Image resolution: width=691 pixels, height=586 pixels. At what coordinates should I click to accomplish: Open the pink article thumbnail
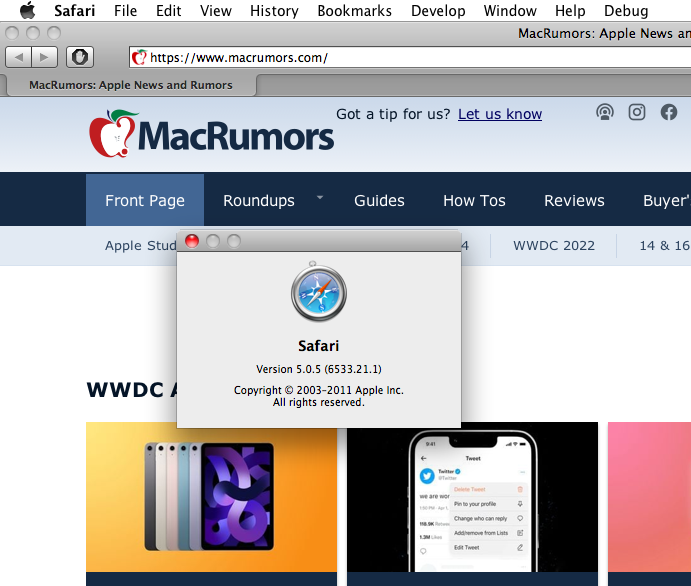650,497
